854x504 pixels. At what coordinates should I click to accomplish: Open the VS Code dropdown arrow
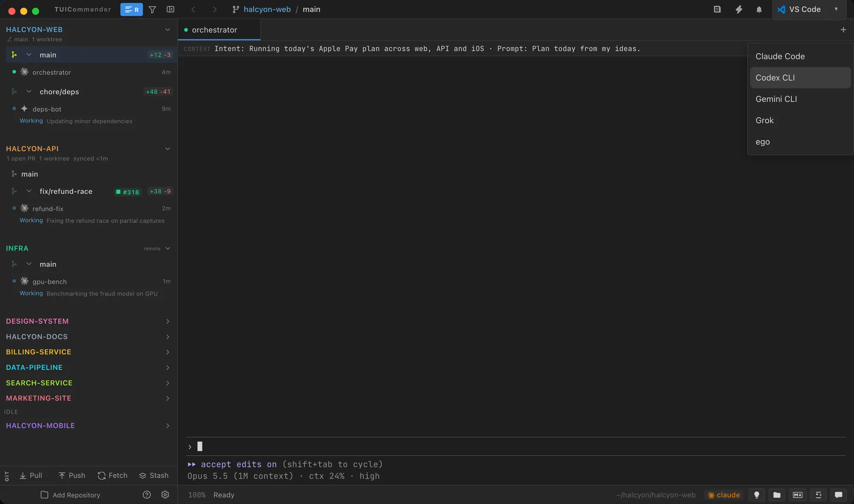pos(836,9)
